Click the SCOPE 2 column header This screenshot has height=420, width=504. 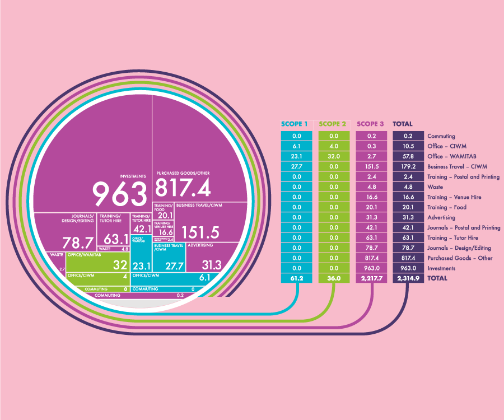tap(333, 124)
